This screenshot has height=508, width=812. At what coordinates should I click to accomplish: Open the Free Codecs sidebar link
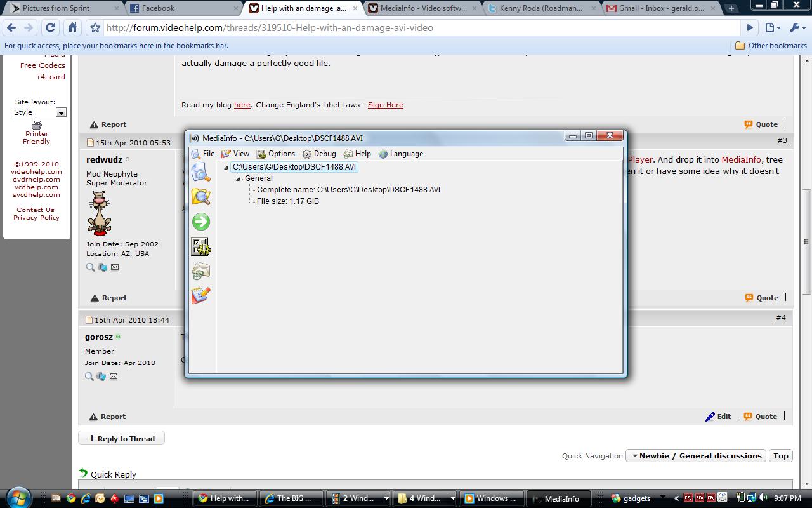point(43,65)
